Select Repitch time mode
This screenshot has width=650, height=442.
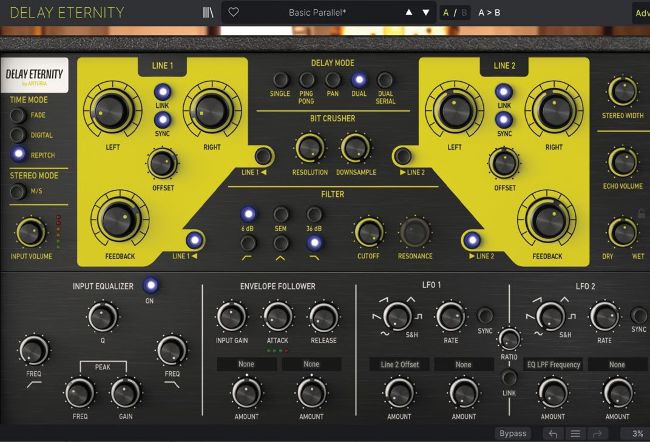[x=18, y=154]
